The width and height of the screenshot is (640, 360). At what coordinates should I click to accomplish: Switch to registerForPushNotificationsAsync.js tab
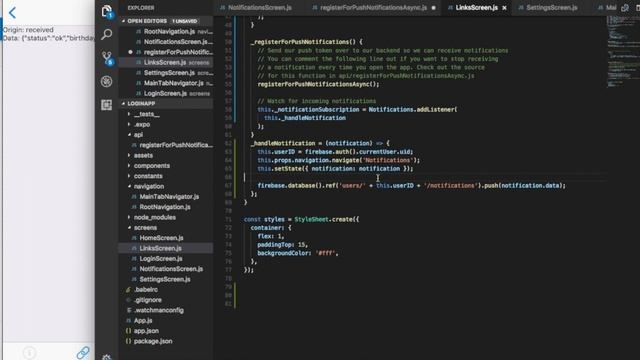tap(373, 8)
